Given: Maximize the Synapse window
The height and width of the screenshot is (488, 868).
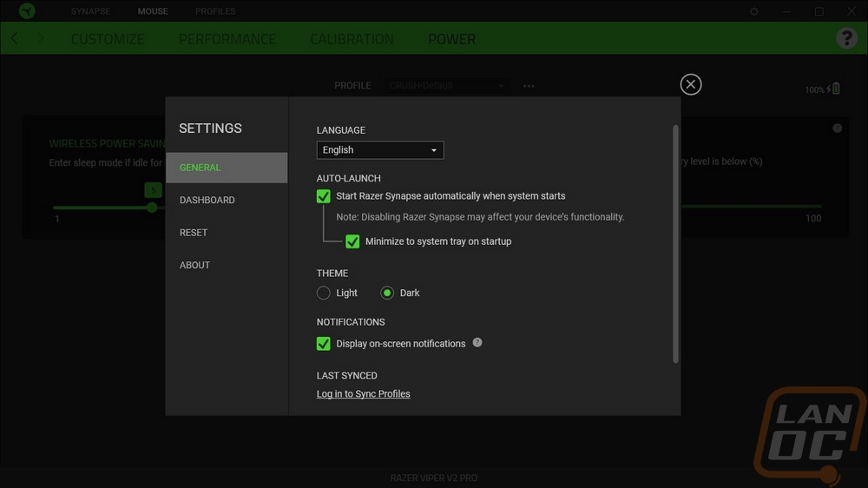Looking at the screenshot, I should pos(819,11).
